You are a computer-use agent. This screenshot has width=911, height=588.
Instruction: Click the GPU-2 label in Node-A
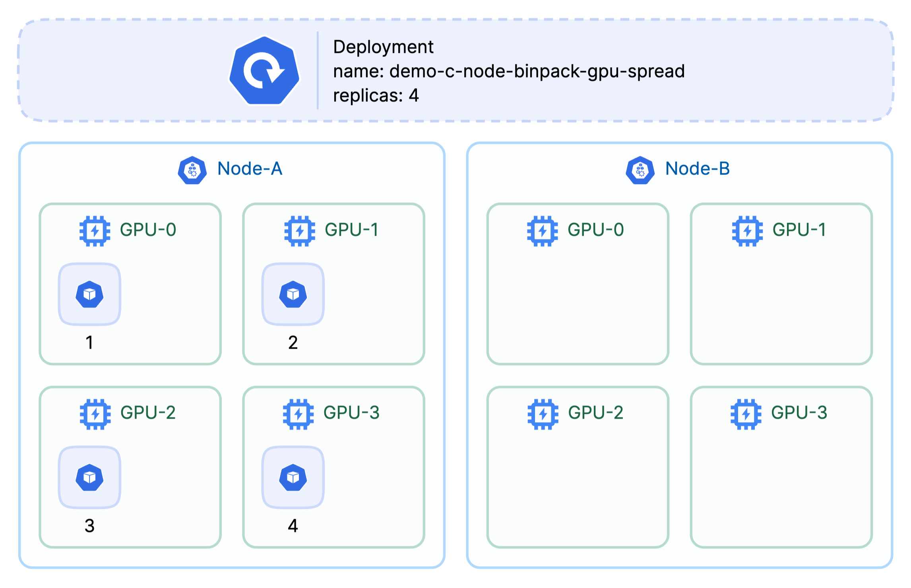[148, 413]
